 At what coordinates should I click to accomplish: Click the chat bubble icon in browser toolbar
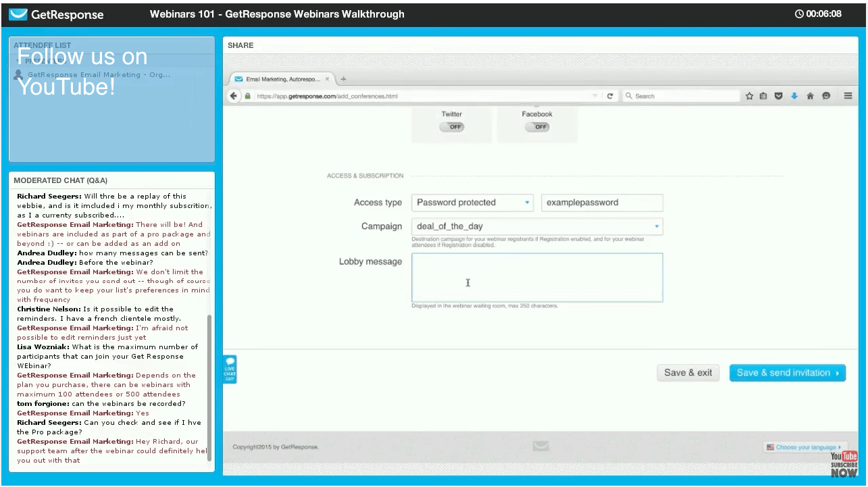click(826, 96)
